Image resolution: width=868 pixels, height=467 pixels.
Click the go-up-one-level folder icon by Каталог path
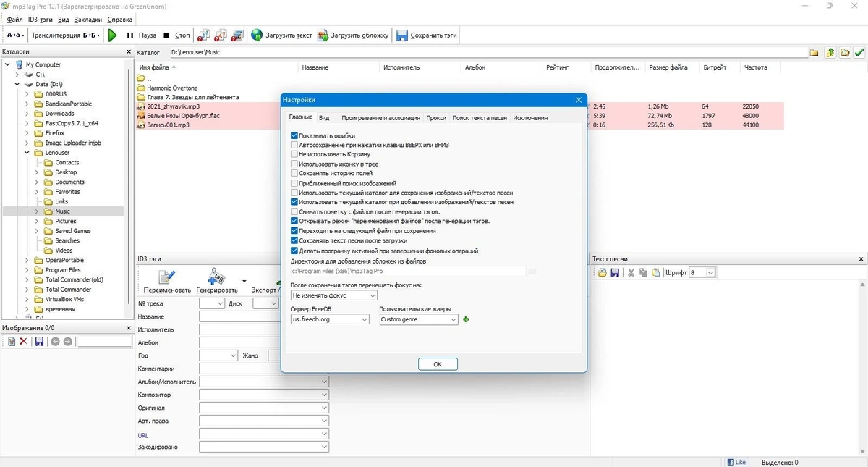830,52
